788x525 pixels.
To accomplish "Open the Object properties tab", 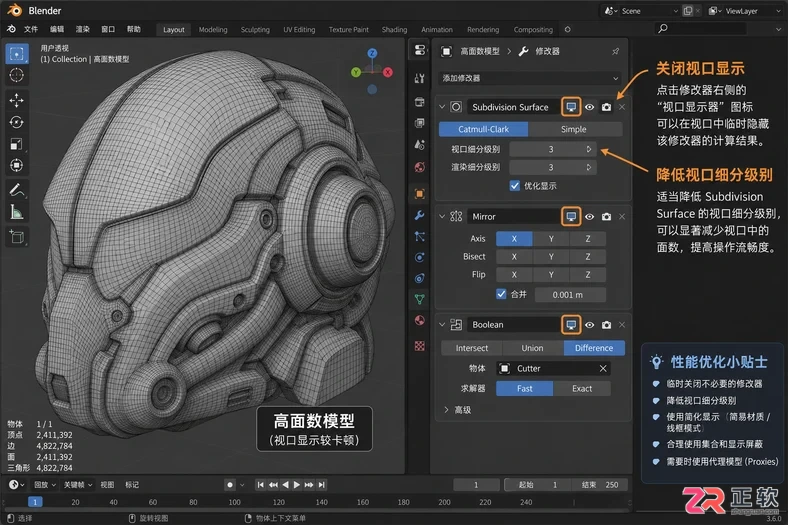I will coord(420,194).
